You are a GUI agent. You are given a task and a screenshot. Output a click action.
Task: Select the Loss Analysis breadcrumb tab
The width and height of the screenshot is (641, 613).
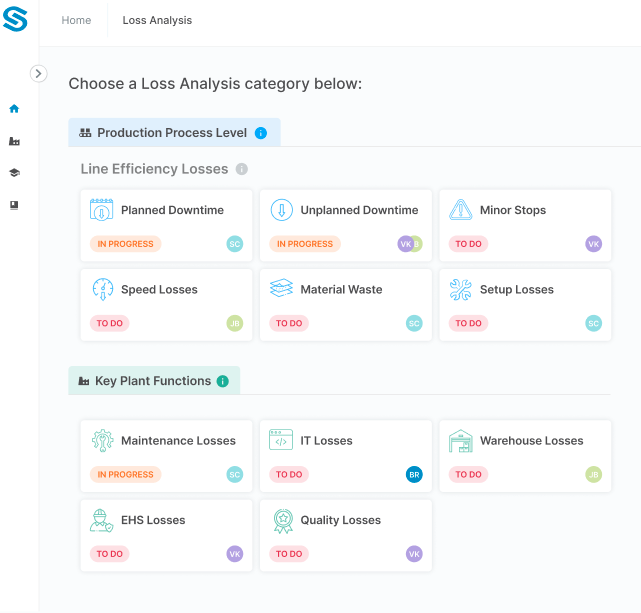click(x=157, y=20)
